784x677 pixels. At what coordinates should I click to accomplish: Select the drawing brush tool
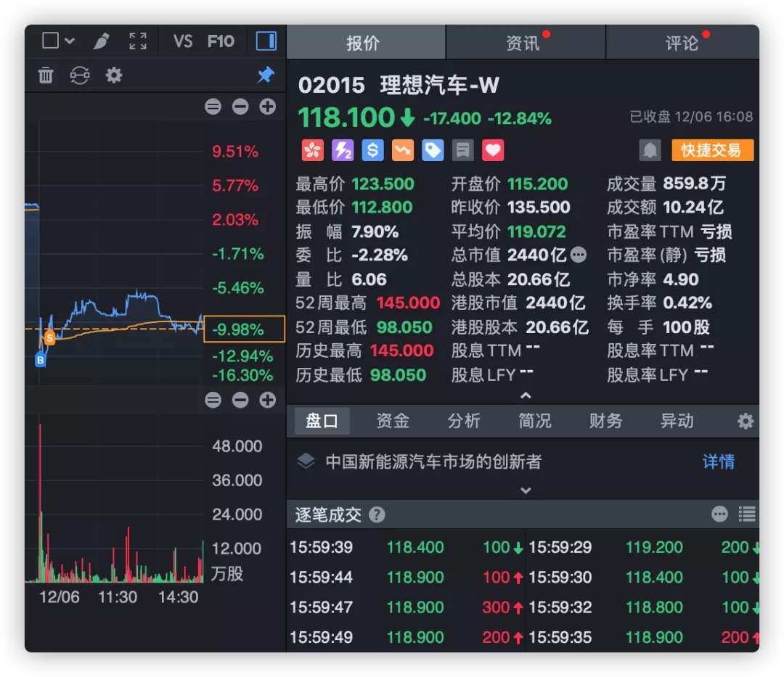102,41
